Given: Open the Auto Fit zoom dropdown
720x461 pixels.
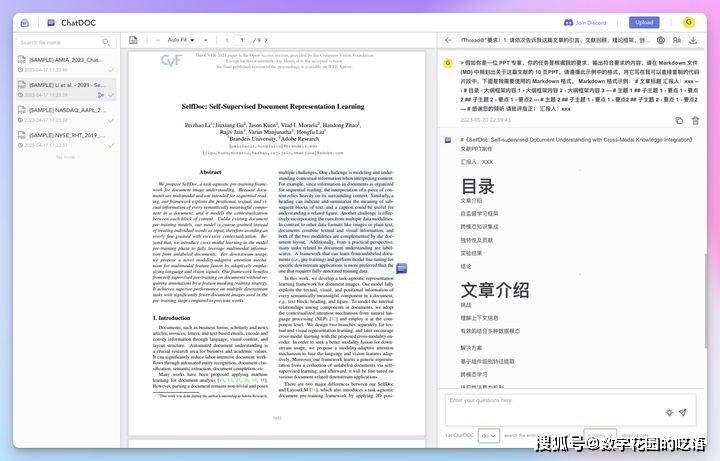Looking at the screenshot, I should coord(180,40).
